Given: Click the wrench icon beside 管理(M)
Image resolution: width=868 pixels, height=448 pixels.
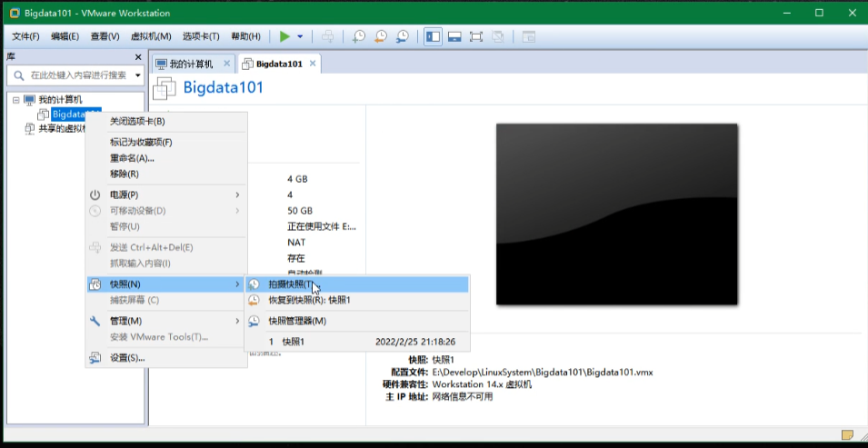Looking at the screenshot, I should pos(95,321).
